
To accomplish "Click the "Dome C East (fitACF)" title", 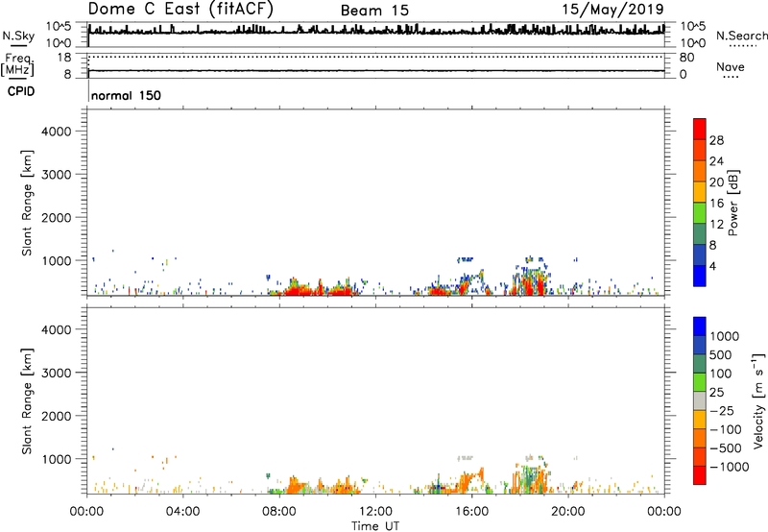I will 180,10.
